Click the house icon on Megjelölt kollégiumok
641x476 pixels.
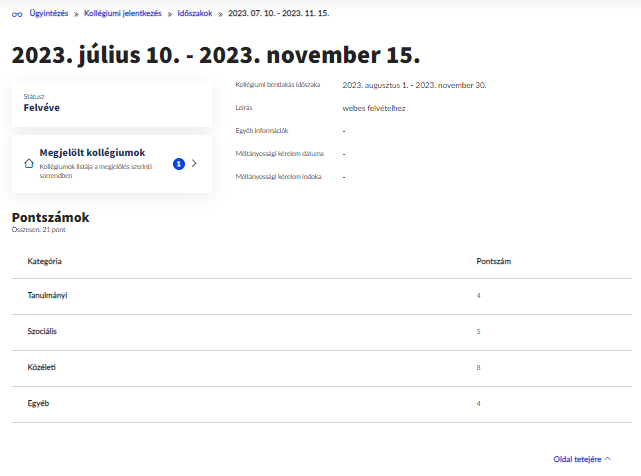(x=28, y=163)
